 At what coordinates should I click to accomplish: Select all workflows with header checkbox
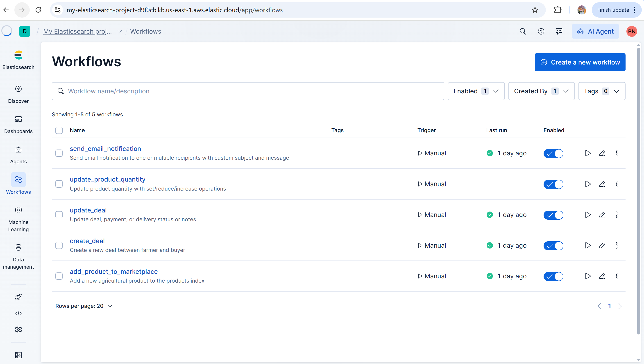(x=59, y=130)
